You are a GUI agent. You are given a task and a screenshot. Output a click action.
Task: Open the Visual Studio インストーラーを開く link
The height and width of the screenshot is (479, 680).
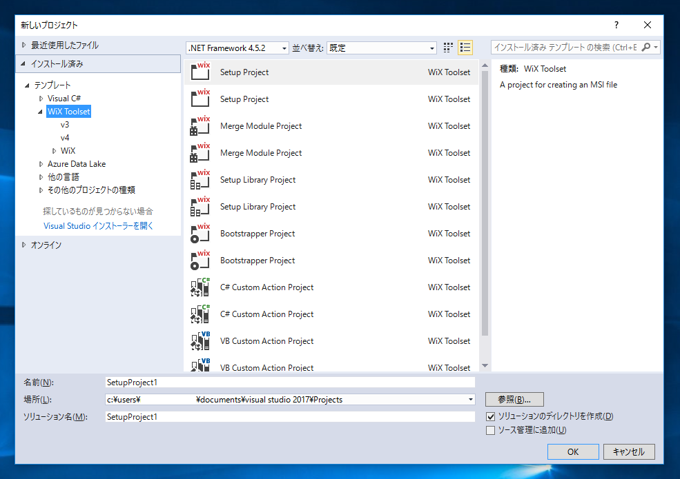98,226
